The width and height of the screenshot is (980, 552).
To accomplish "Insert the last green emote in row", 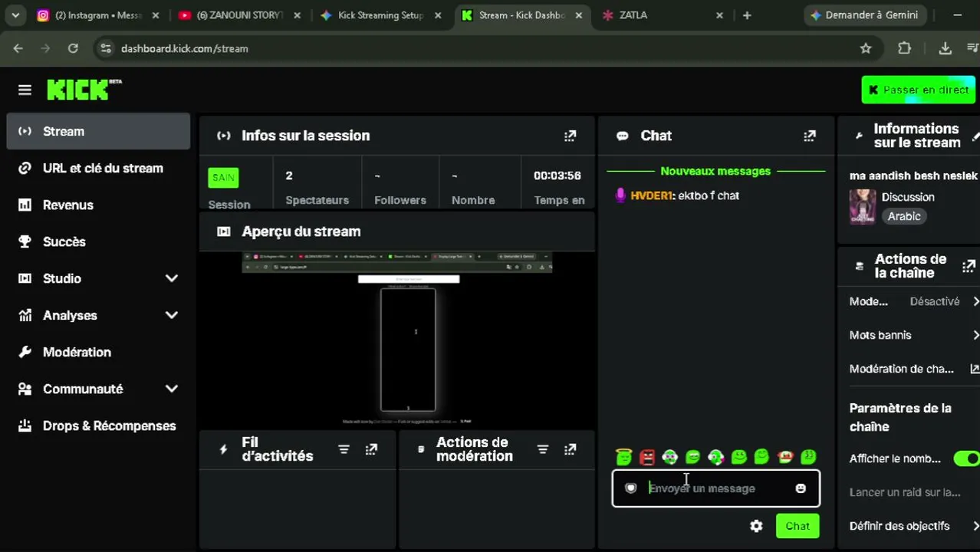I will (x=808, y=457).
